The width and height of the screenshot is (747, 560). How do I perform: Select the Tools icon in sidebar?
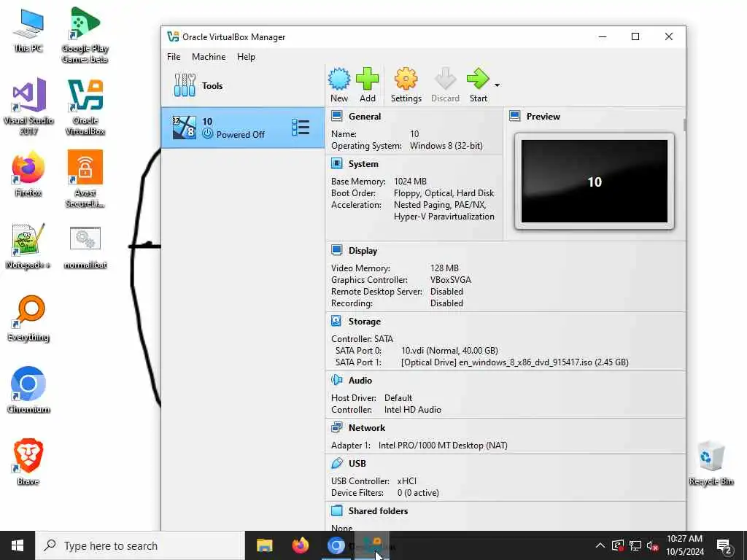click(x=185, y=86)
